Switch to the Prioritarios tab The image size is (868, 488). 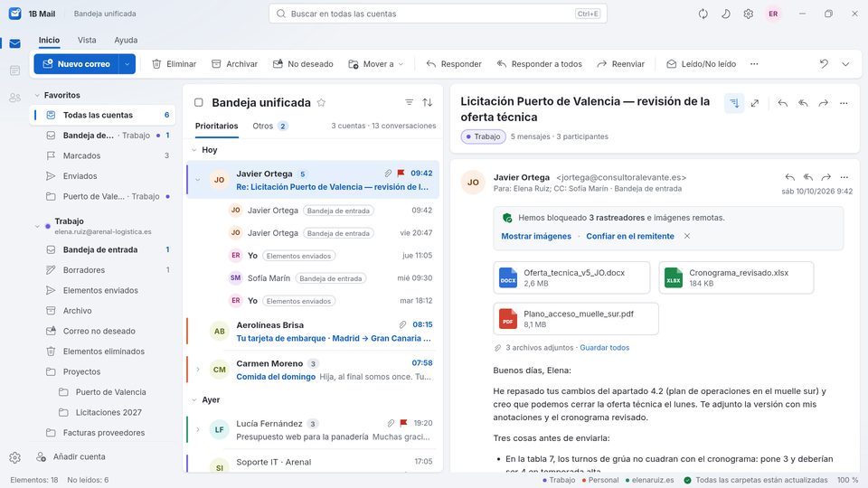[x=216, y=127]
